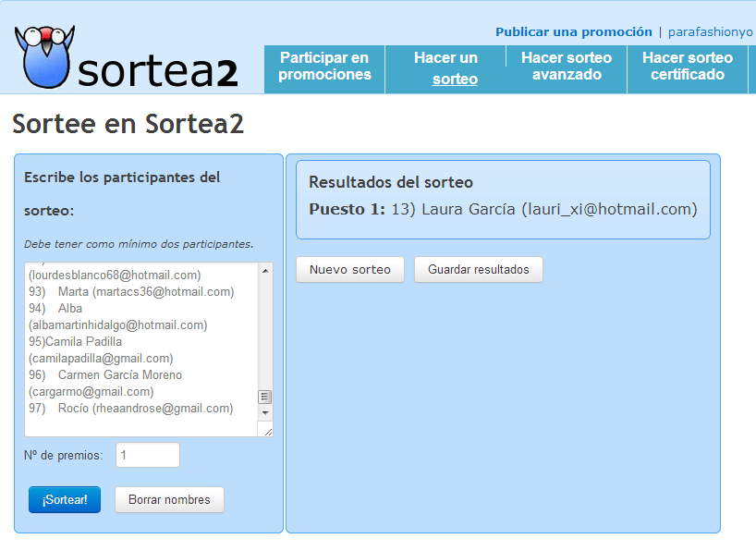Click the participants list scroll up arrow
The width and height of the screenshot is (756, 551).
[x=265, y=271]
